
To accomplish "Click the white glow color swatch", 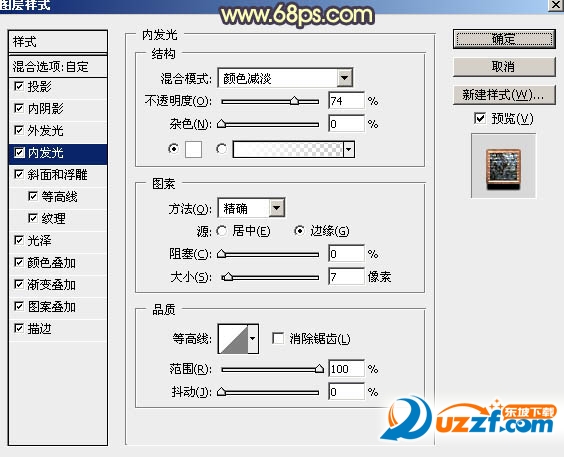I will [193, 149].
